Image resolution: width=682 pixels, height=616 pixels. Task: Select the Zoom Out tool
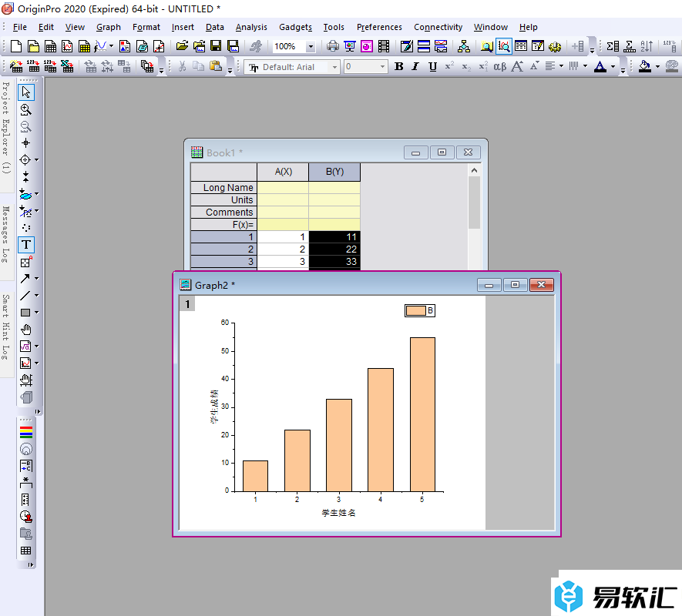click(x=26, y=126)
